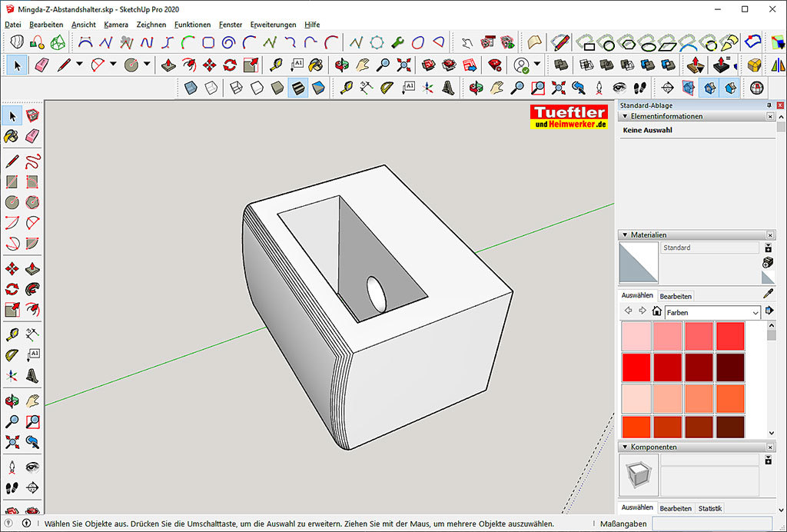The image size is (787, 532).
Task: Collapse the Materialien panel
Action: tap(626, 235)
